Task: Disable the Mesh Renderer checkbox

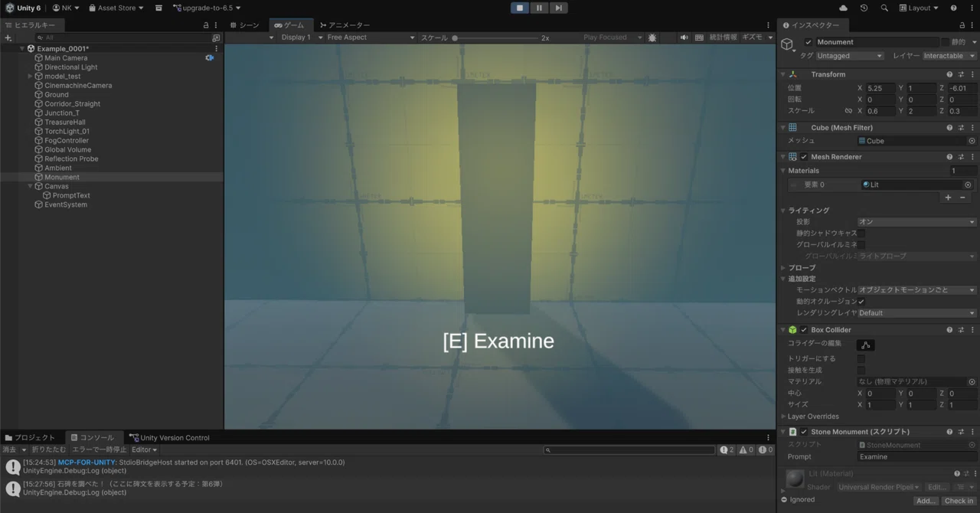Action: (x=804, y=157)
